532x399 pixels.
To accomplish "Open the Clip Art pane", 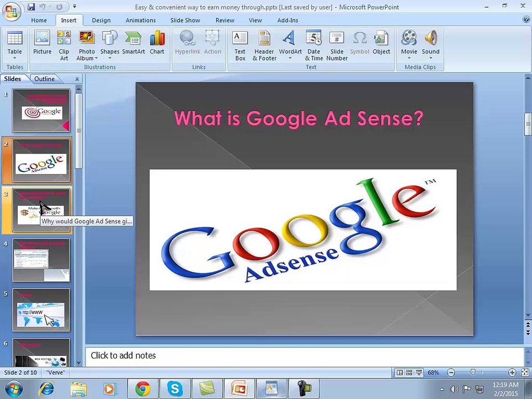I will coord(64,45).
